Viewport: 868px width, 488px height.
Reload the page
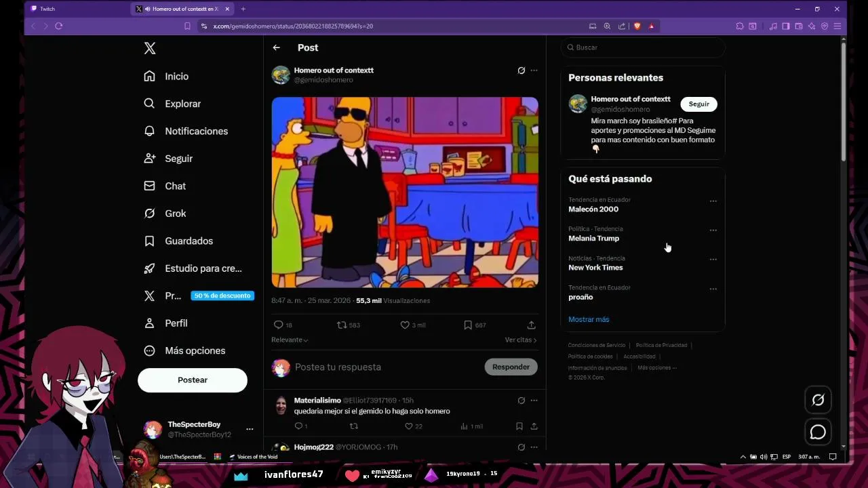[x=59, y=26]
